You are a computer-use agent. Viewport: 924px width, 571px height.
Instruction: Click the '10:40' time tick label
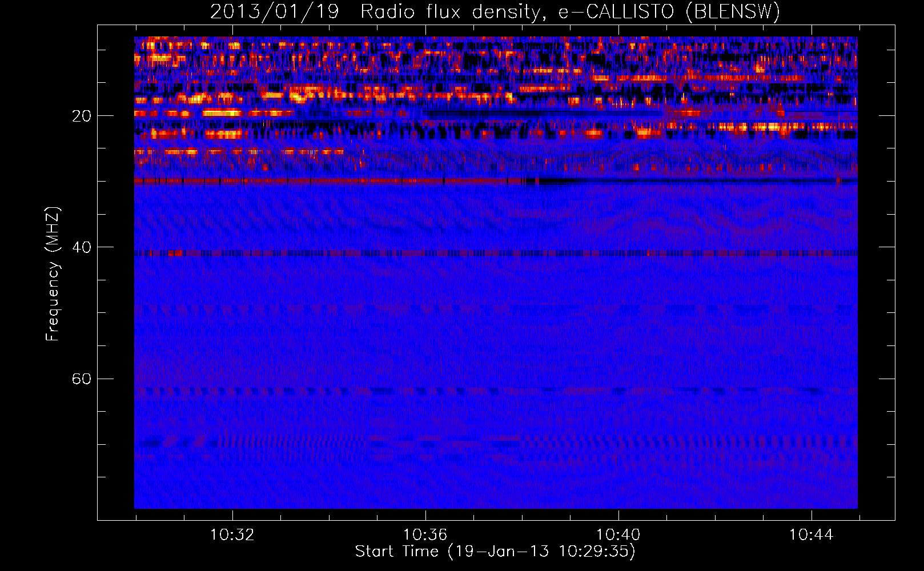[618, 535]
